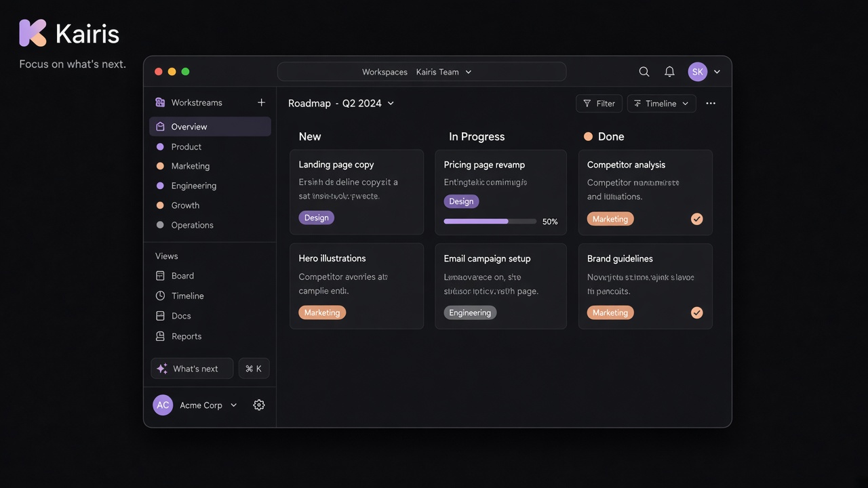Click the Marketing tag on Hero illustrations

click(322, 312)
